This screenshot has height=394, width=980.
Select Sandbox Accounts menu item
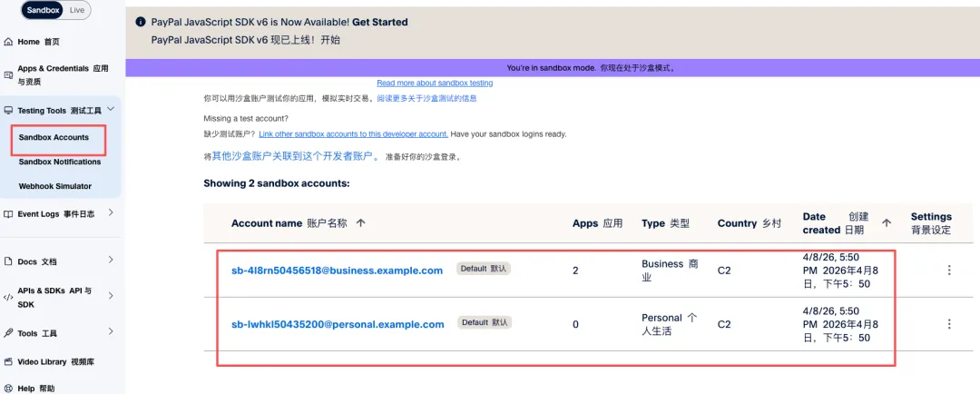pyautogui.click(x=54, y=137)
